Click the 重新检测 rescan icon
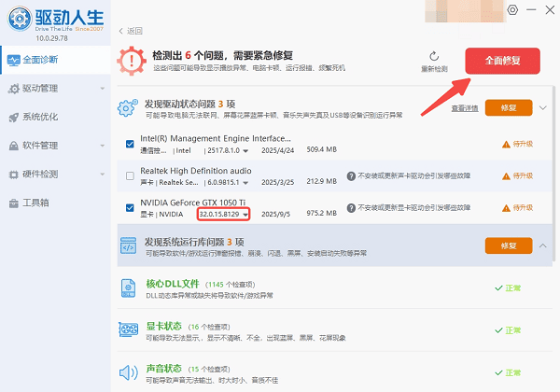This screenshot has width=560, height=392. 435,58
